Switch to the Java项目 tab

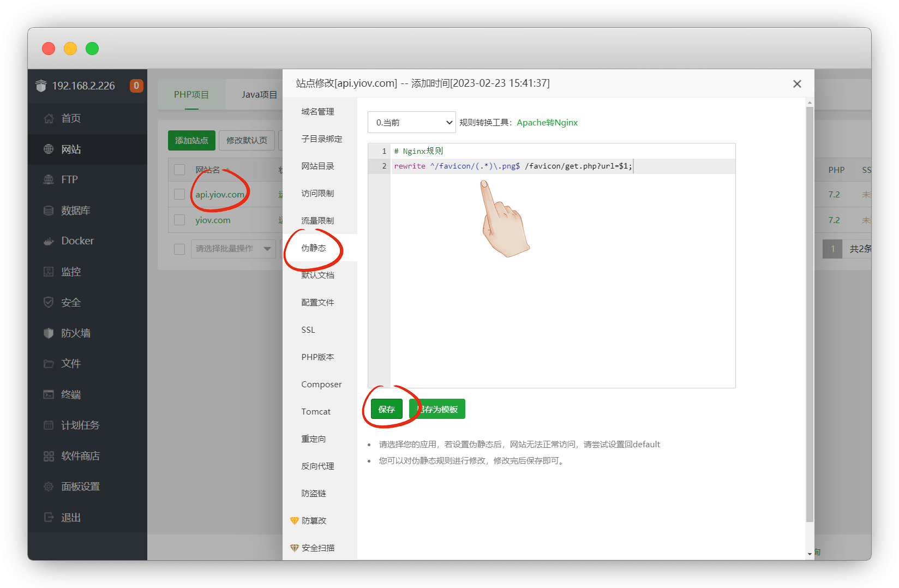[x=259, y=95]
